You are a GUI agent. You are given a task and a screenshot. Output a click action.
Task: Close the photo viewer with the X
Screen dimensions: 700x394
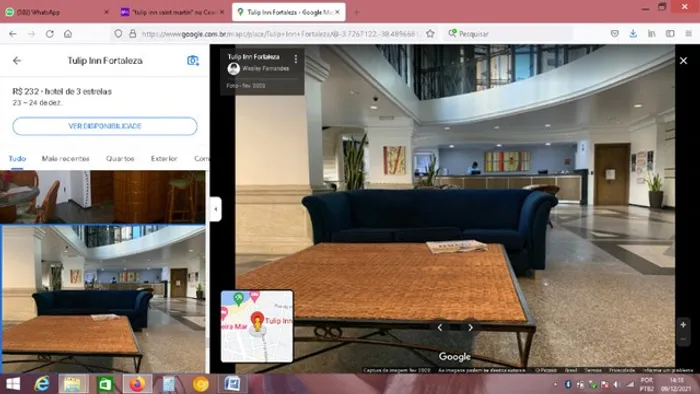point(683,61)
